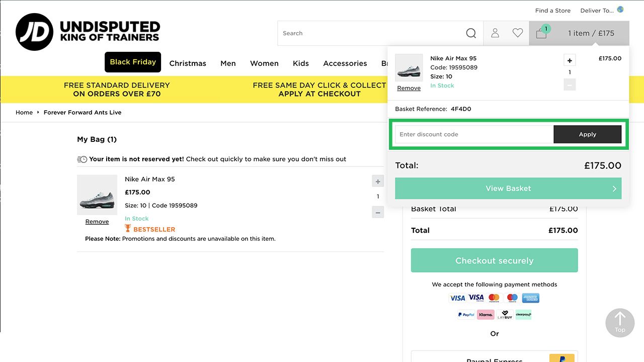Click the View Basket button

508,188
